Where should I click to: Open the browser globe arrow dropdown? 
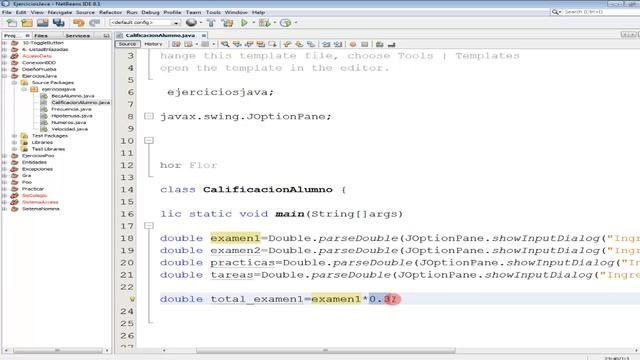[x=200, y=23]
